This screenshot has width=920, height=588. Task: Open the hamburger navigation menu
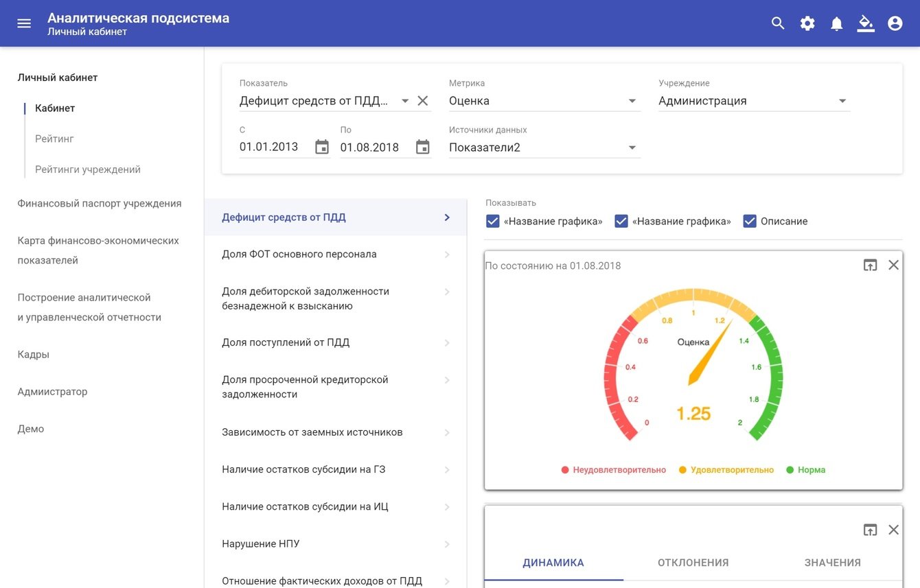pos(24,23)
